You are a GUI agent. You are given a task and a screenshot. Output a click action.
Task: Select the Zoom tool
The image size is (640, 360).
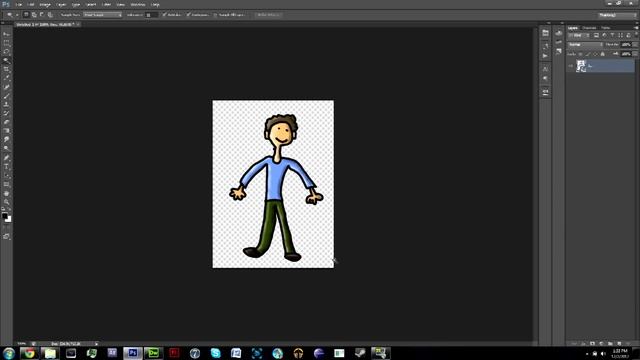(x=6, y=202)
